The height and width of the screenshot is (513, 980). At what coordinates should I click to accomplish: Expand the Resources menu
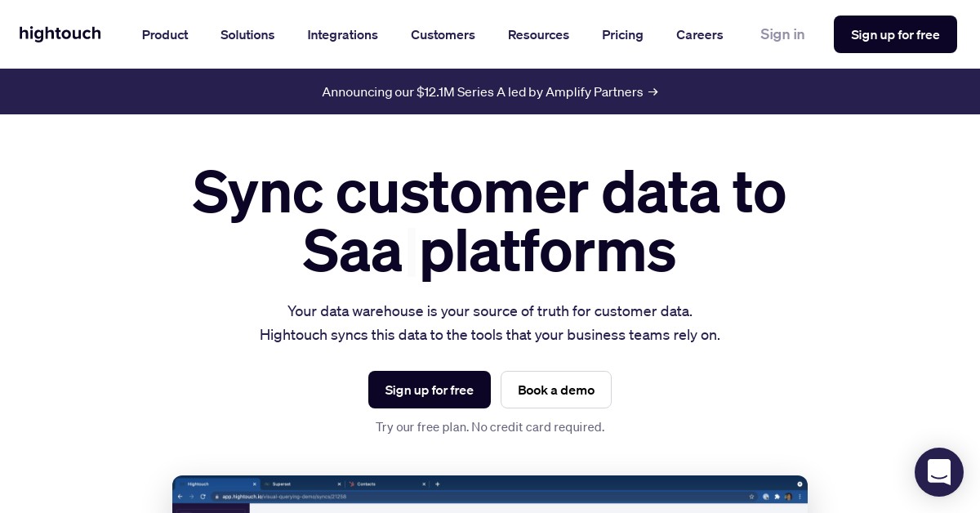click(538, 34)
